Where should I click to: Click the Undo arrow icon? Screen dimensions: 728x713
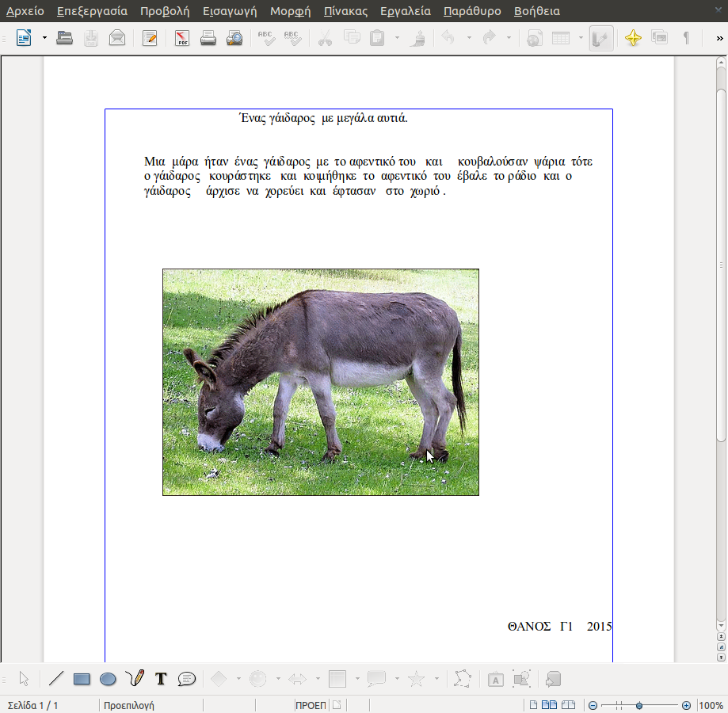click(x=448, y=37)
